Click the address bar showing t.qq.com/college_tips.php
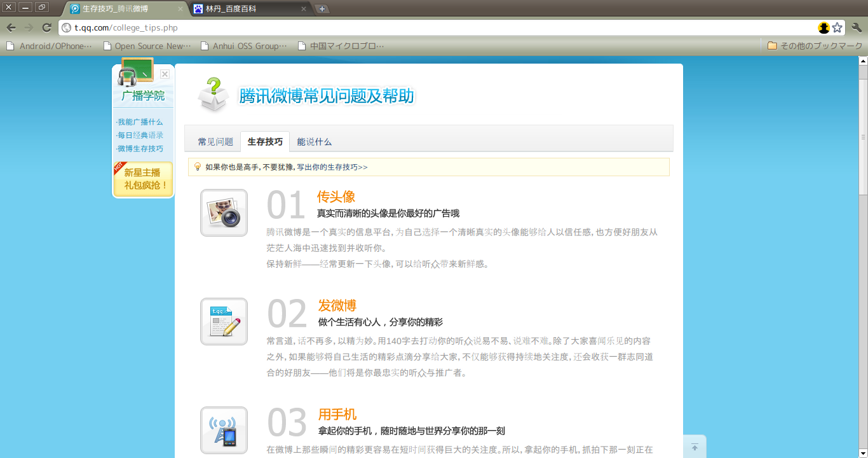 click(438, 27)
